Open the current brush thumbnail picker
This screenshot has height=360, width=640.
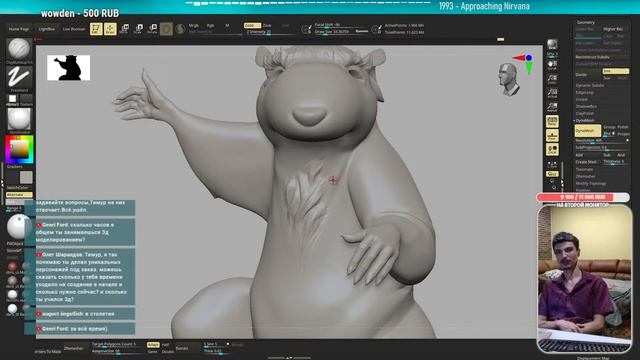[19, 49]
